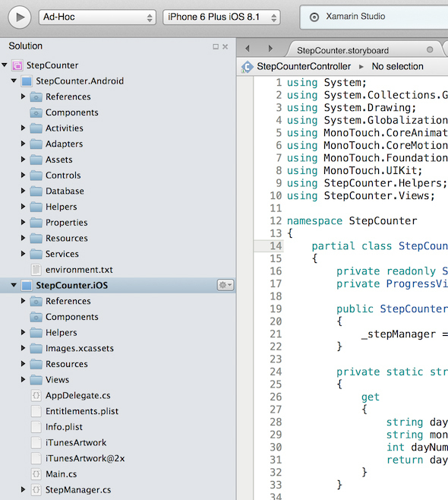The width and height of the screenshot is (448, 500).
Task: Open the No selection breadcrumb
Action: (x=397, y=66)
